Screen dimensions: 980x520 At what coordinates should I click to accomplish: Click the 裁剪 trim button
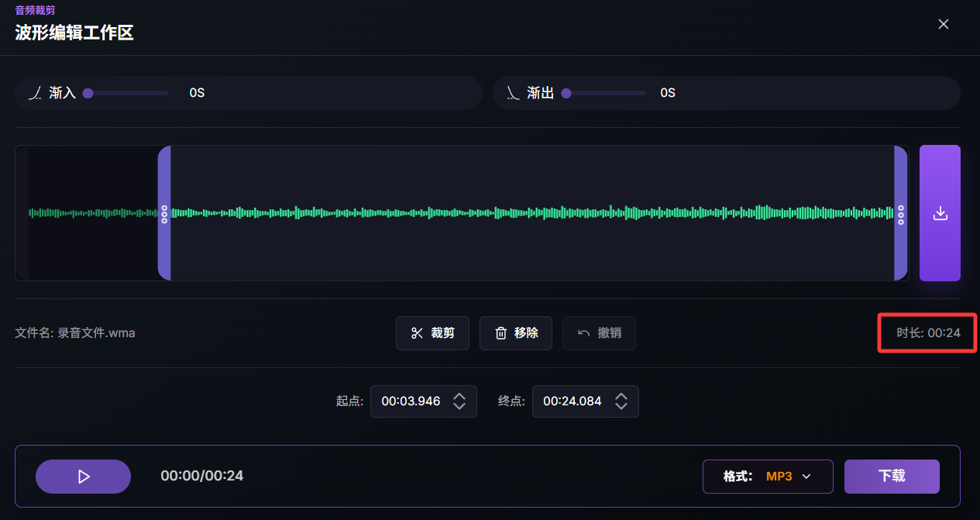pos(432,333)
